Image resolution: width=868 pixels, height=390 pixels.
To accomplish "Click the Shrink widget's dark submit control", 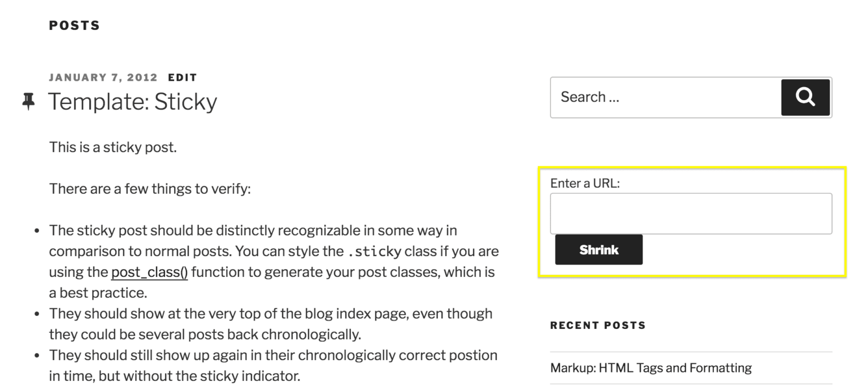I will 598,249.
